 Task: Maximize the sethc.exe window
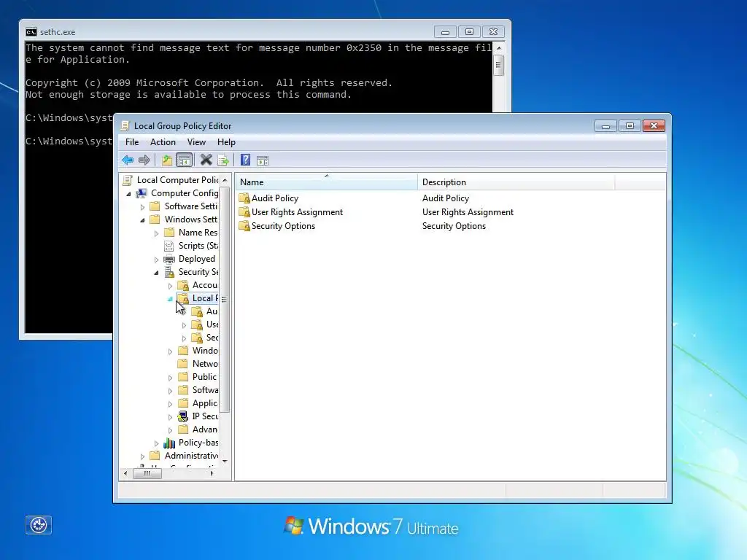(x=469, y=32)
